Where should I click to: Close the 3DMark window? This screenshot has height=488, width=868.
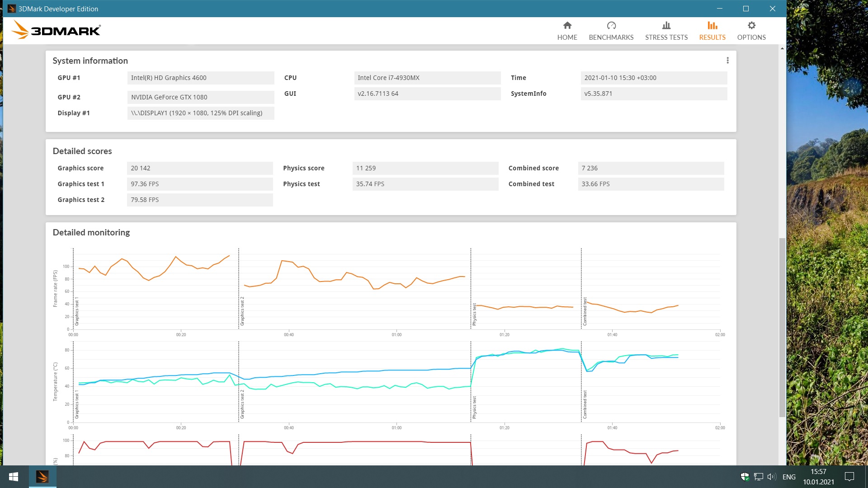pyautogui.click(x=773, y=9)
